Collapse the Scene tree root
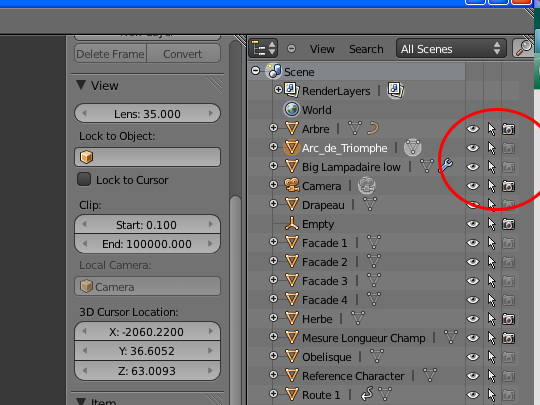Image resolution: width=540 pixels, height=405 pixels. (256, 71)
